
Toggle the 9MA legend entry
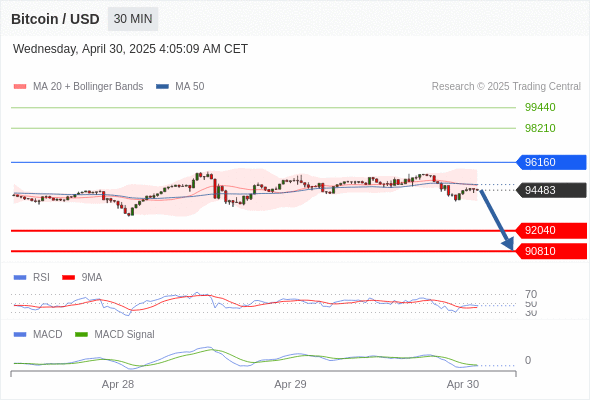coord(82,277)
